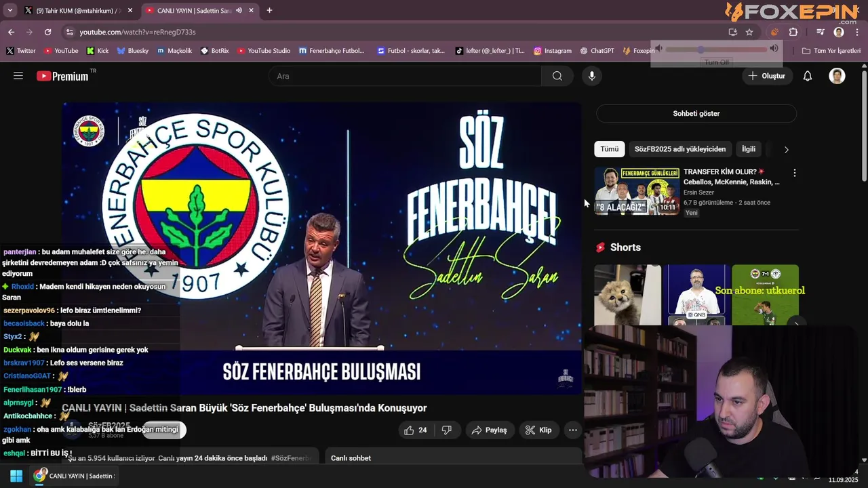Viewport: 868px width, 488px height.
Task: Open YouTube bookmark in bookmarks bar
Action: click(61, 51)
